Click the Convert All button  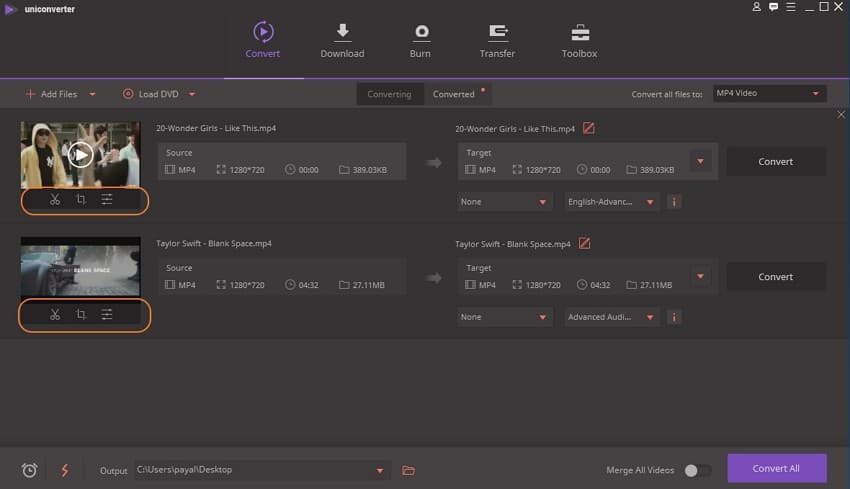(x=776, y=468)
